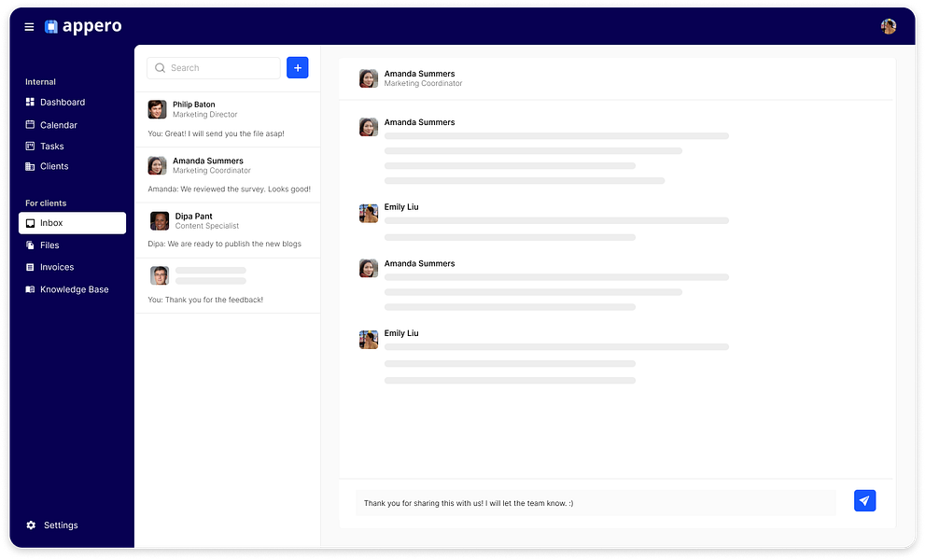Open the Philip Baton conversation
This screenshot has height=560, width=925.
click(x=228, y=119)
